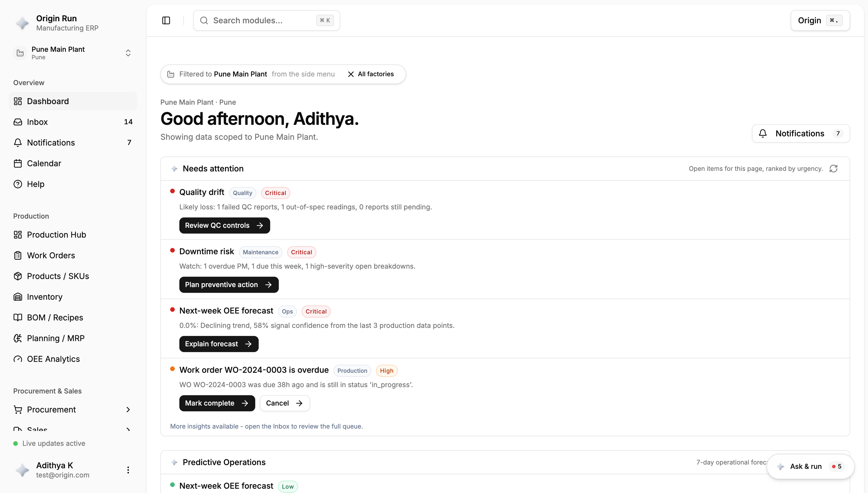
Task: Click the Calendar icon in sidebar
Action: click(18, 163)
